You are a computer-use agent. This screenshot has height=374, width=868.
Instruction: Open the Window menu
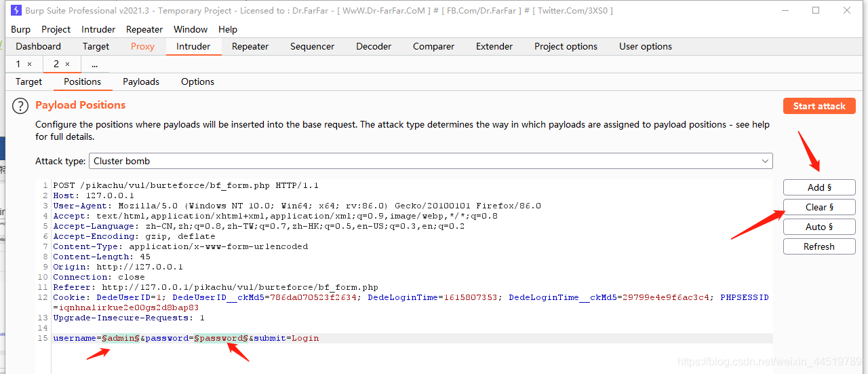(x=191, y=29)
